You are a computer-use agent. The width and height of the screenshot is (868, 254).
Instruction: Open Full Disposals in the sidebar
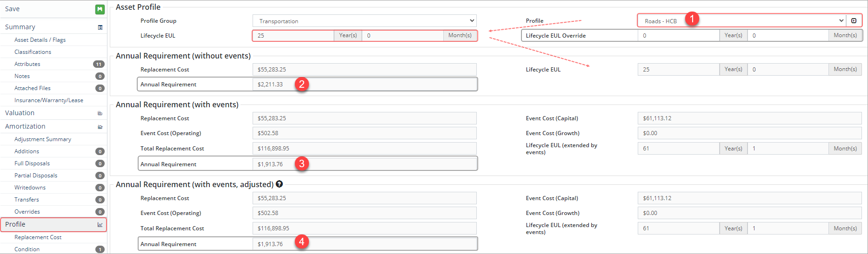[32, 163]
